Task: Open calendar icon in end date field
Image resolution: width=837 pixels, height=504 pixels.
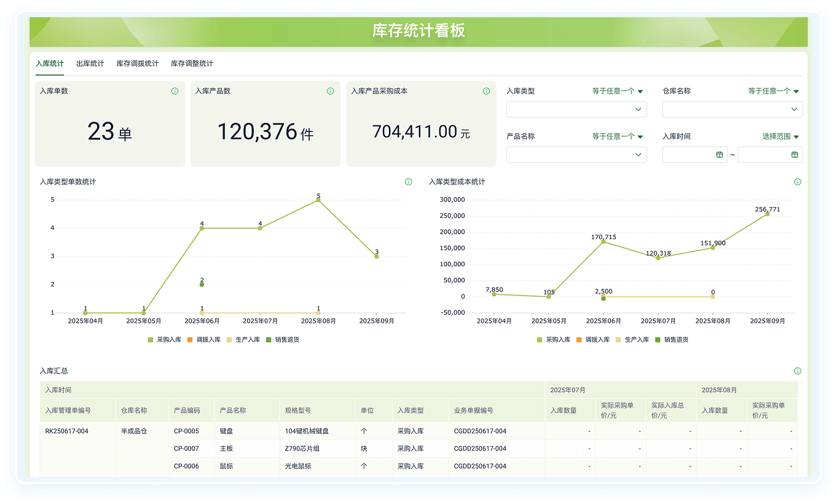Action: pos(795,155)
